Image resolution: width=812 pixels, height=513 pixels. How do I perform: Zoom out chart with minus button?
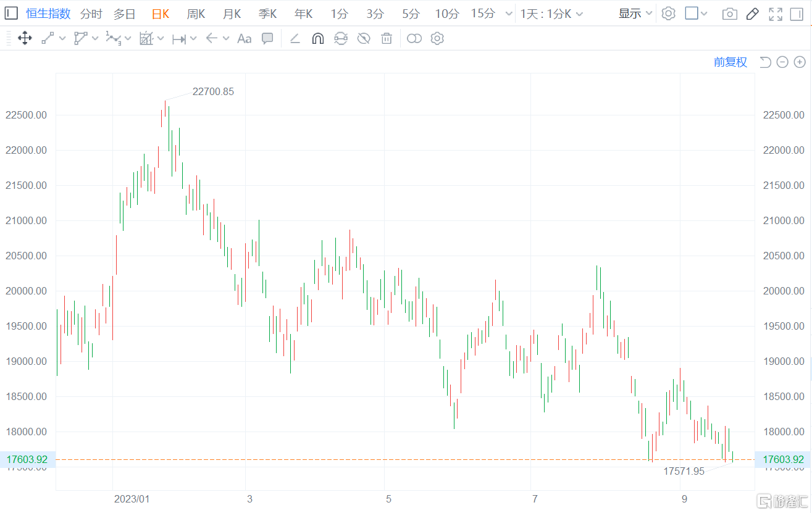[782, 62]
